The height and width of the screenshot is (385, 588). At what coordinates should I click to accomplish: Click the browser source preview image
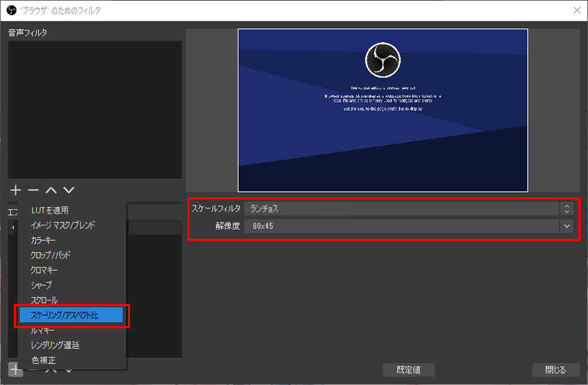coord(383,110)
